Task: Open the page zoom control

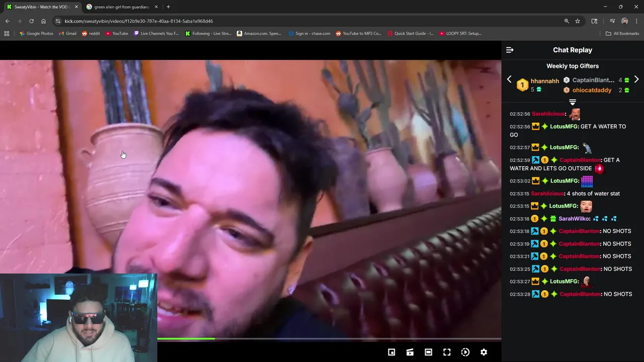Action: click(x=567, y=21)
